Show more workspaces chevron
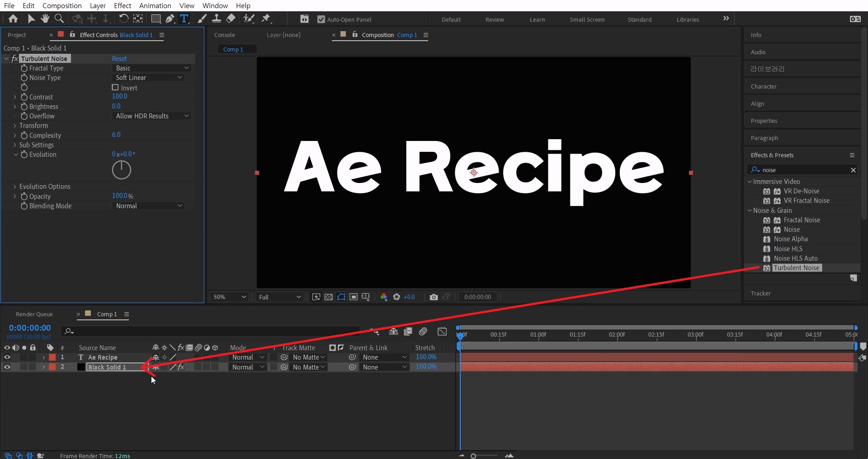868x459 pixels. pyautogui.click(x=726, y=19)
